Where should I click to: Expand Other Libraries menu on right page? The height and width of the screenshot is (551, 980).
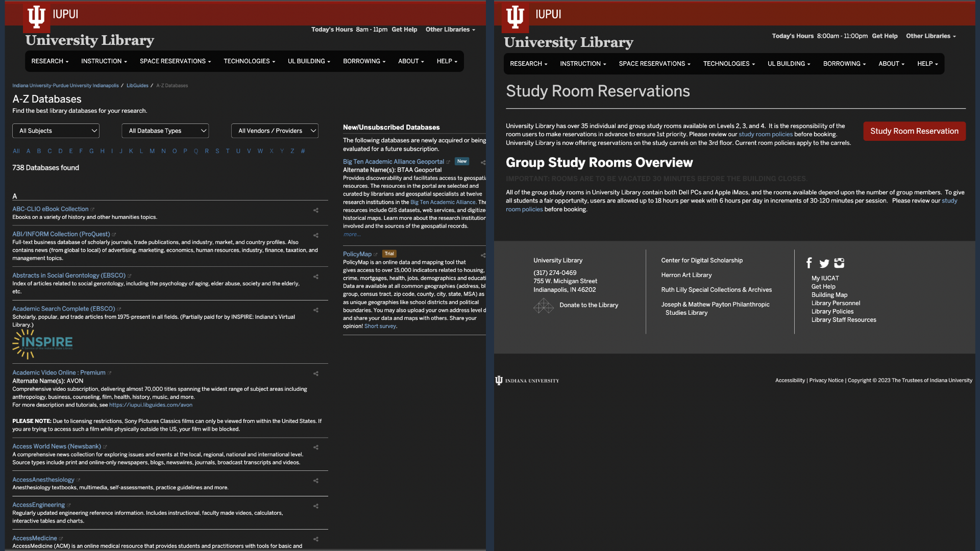tap(930, 36)
